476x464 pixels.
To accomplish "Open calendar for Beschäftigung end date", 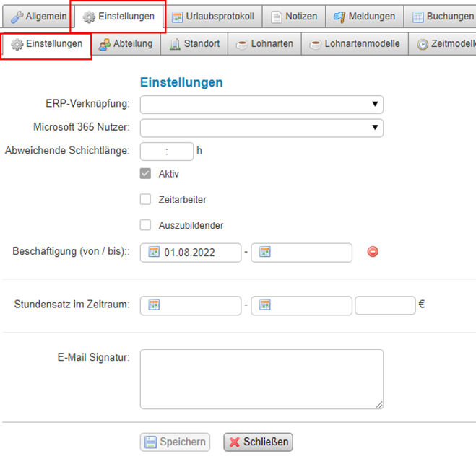I will tap(265, 252).
